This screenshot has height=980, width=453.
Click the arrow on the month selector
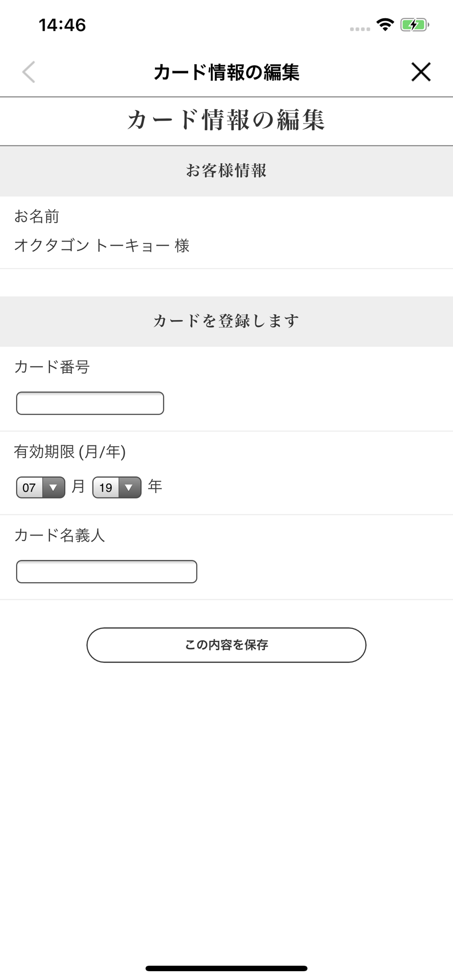click(x=54, y=488)
